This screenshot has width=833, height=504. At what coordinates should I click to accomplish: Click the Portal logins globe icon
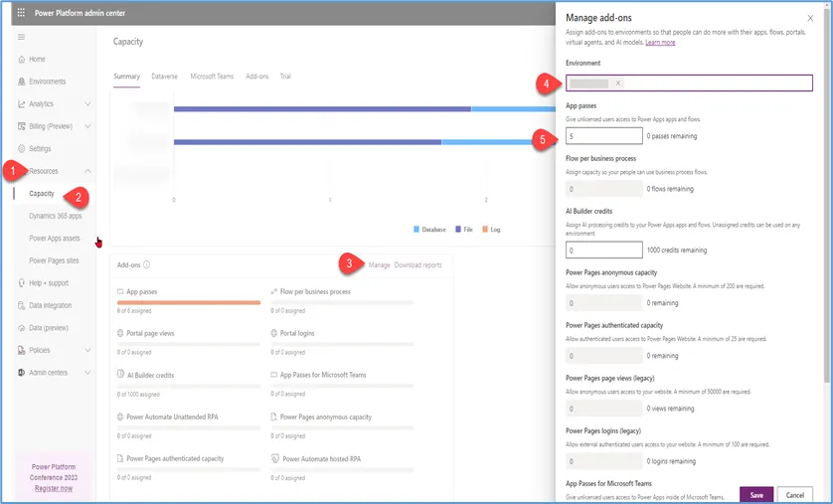(274, 333)
